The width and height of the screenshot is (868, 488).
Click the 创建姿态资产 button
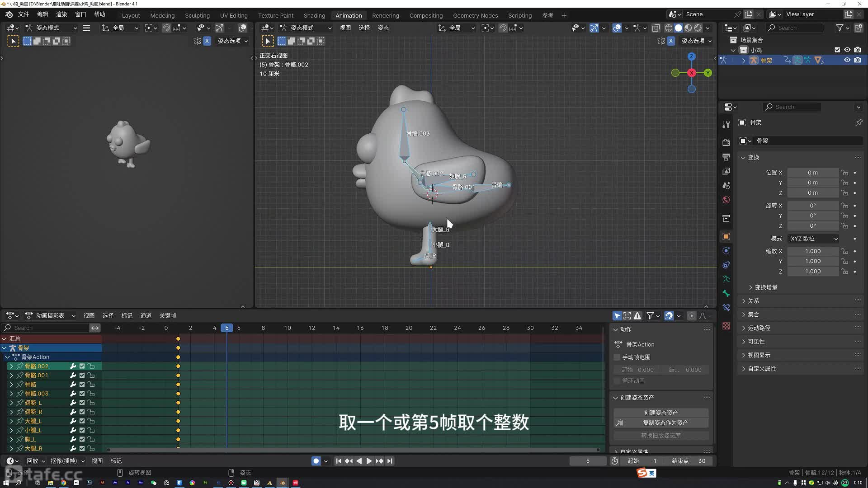[661, 413]
